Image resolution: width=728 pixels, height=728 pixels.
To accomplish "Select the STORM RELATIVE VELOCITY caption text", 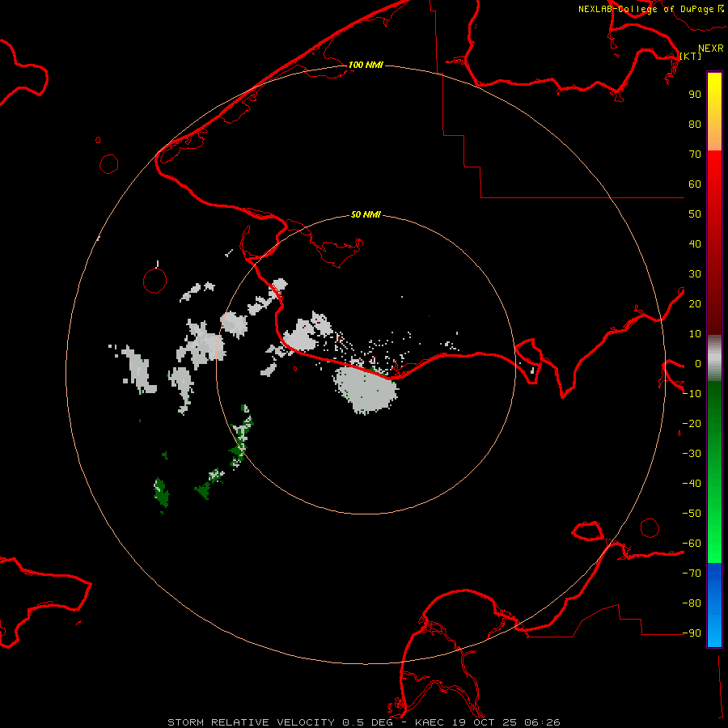I will coord(251,722).
